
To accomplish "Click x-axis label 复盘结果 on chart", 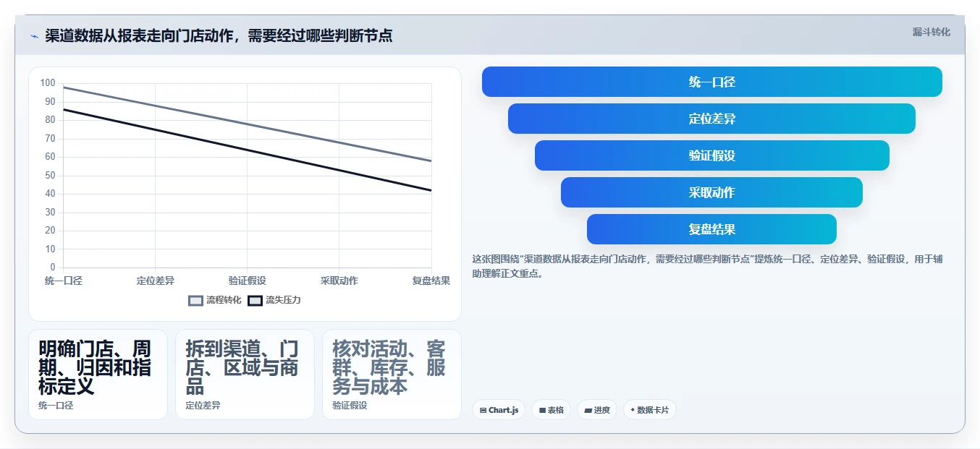I will click(431, 281).
